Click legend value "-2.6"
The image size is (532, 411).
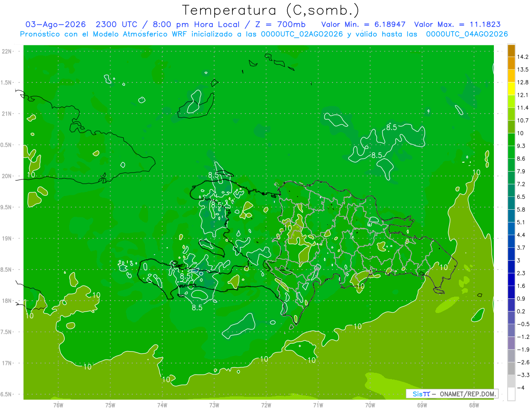pyautogui.click(x=523, y=362)
